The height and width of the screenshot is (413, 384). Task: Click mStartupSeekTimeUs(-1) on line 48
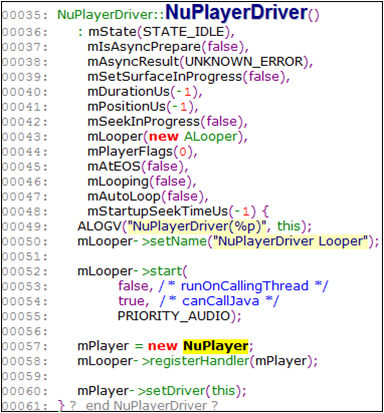[171, 211]
